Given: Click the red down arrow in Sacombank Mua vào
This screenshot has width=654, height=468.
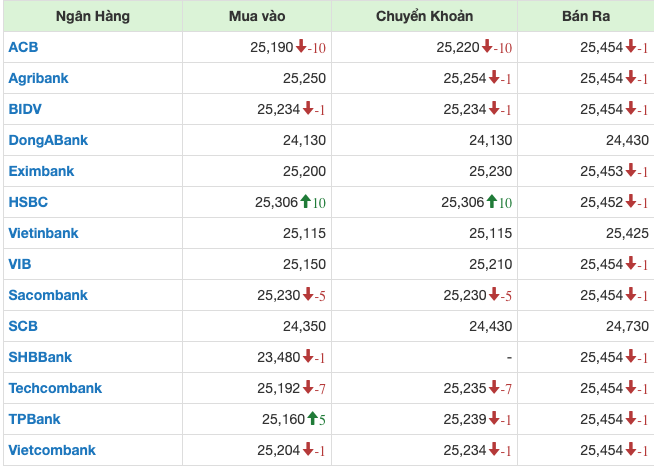Looking at the screenshot, I should pos(308,295).
